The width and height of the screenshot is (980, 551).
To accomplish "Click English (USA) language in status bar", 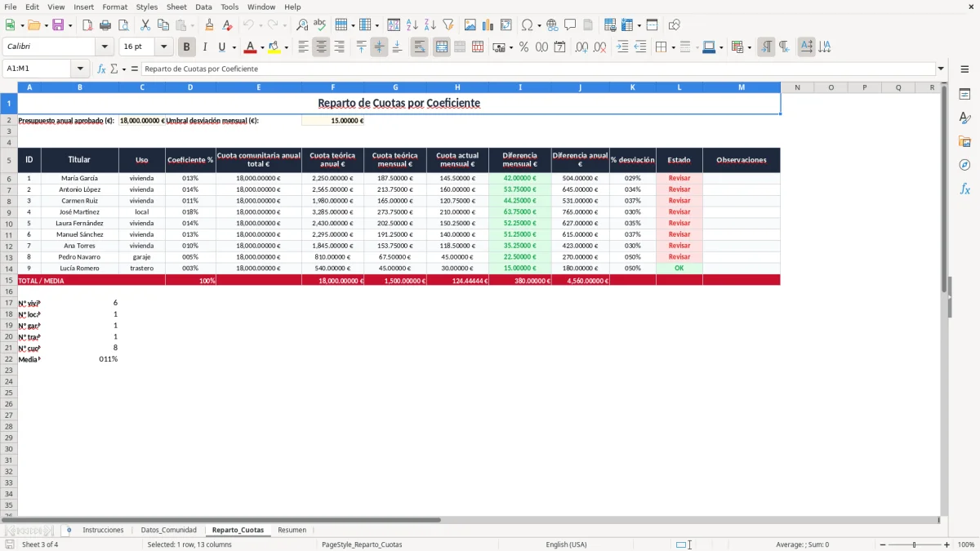I will (566, 544).
